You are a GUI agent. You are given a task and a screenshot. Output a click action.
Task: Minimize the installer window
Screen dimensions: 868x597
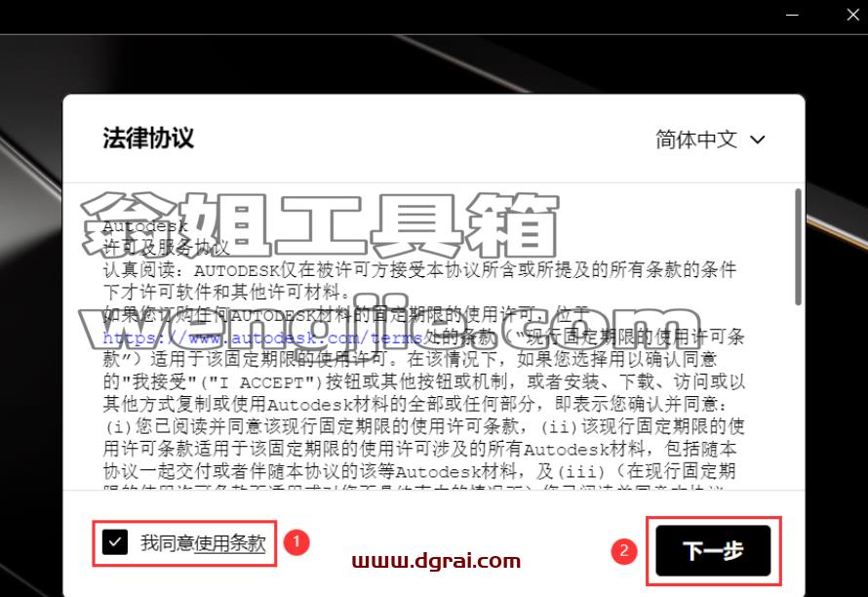[792, 15]
